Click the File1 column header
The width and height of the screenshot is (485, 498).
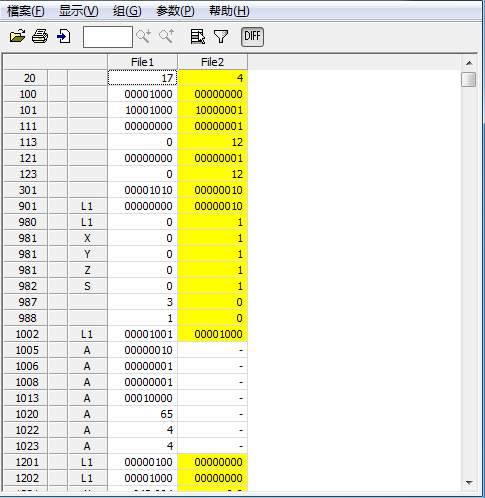(x=142, y=62)
